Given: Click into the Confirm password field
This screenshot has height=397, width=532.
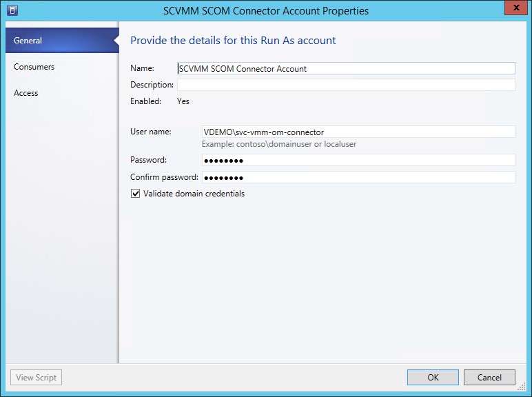Looking at the screenshot, I should (358, 177).
